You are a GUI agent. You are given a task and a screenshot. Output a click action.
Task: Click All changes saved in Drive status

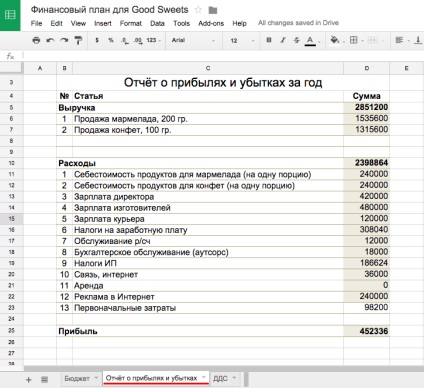298,23
